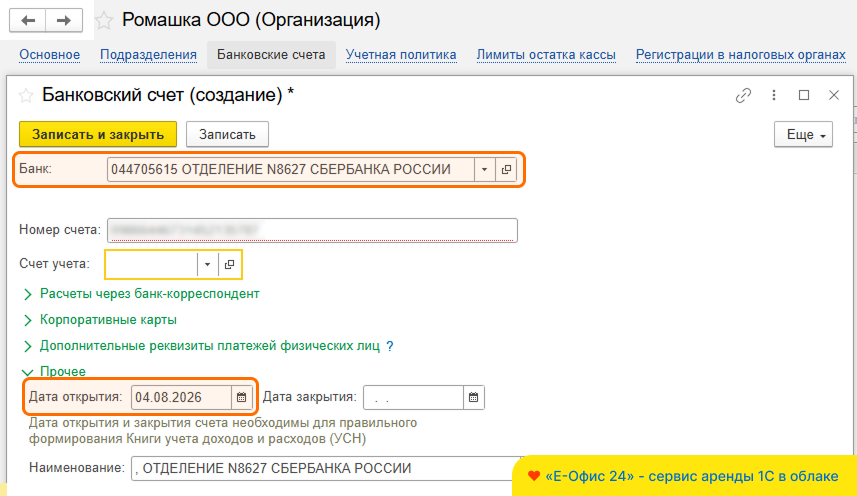Show help for Дополнительные реквизиты question mark
Screen dimensions: 857x496
(x=390, y=346)
